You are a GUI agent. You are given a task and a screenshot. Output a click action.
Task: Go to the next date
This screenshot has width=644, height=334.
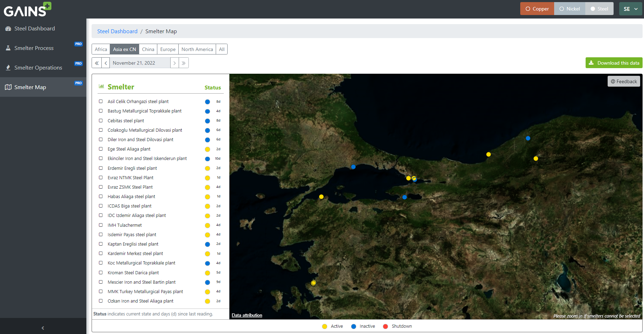(174, 63)
